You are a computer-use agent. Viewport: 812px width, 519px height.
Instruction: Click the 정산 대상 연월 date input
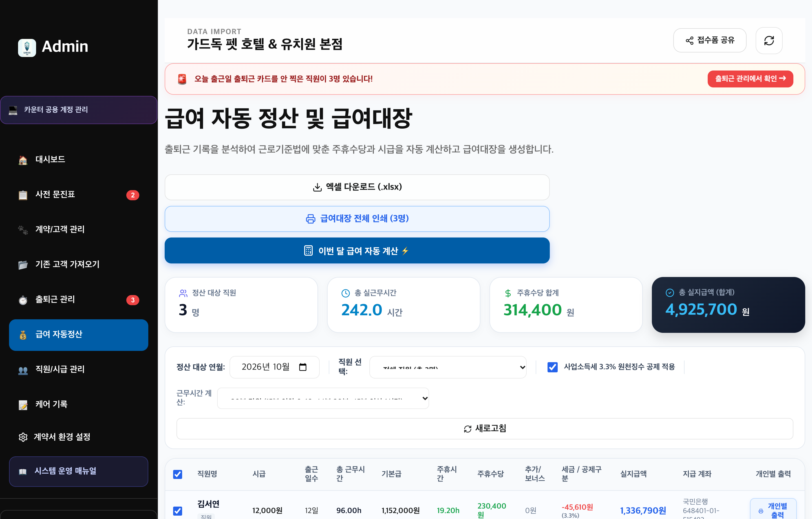click(x=274, y=367)
